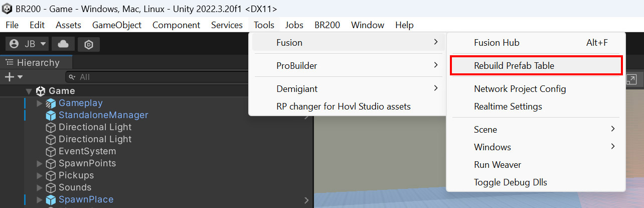
Task: Select Network Project Config
Action: (520, 89)
